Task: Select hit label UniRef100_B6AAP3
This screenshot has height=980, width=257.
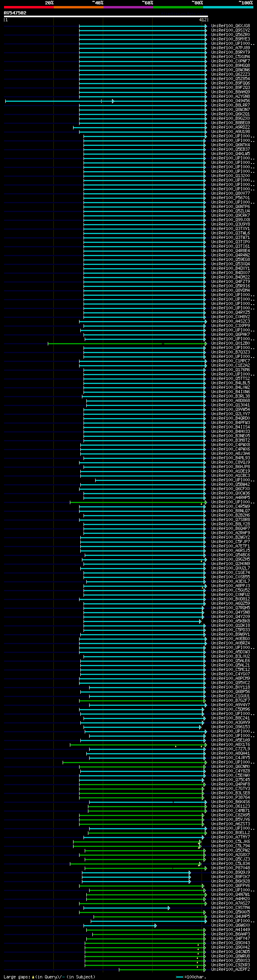Action: (230, 934)
